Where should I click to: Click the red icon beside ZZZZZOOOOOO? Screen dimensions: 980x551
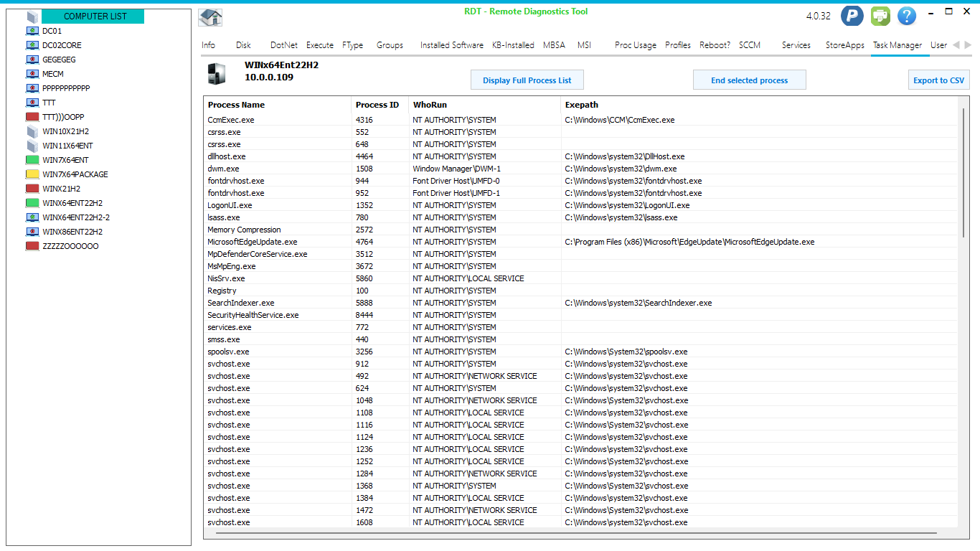pos(32,246)
